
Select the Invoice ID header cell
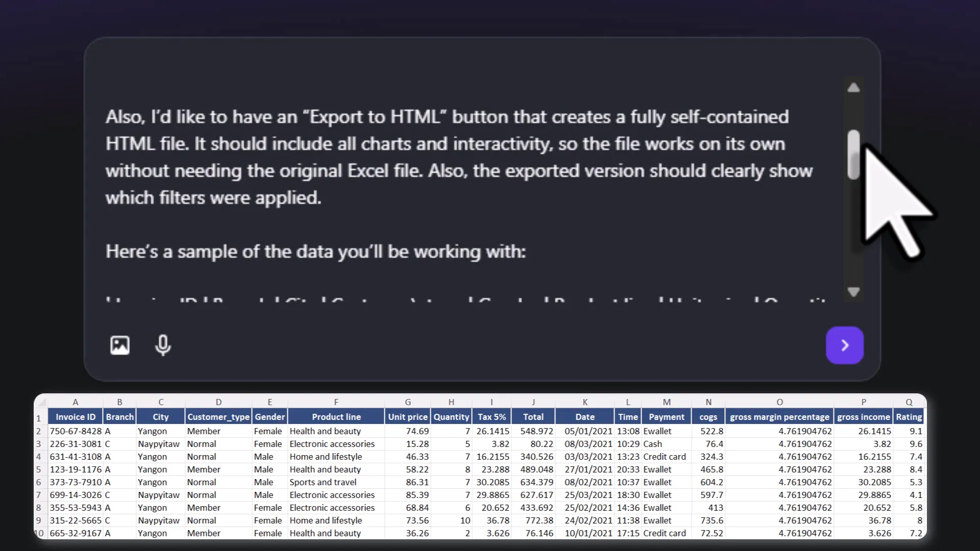[x=75, y=416]
